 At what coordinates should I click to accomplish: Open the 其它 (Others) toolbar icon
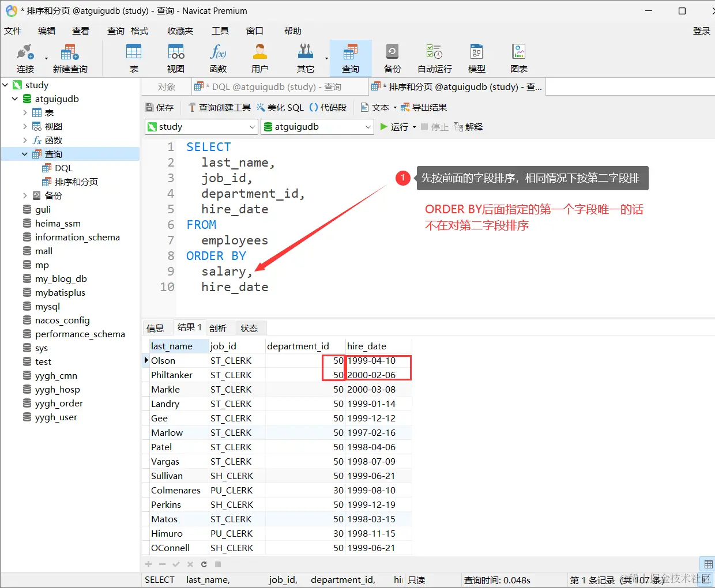(x=306, y=59)
